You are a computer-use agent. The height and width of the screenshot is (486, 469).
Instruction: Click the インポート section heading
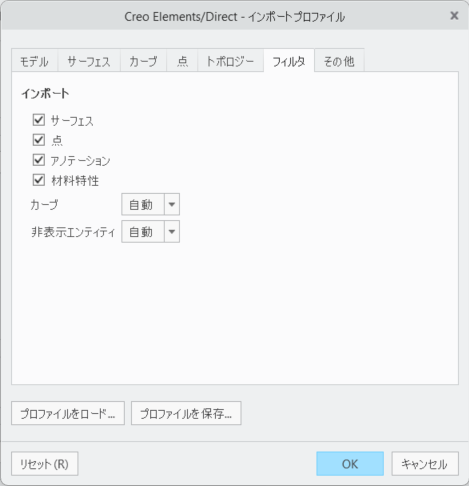click(45, 93)
